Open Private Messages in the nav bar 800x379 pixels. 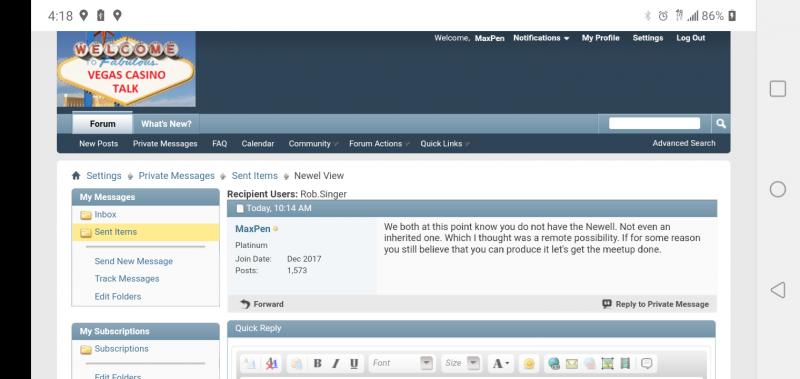[x=165, y=144]
